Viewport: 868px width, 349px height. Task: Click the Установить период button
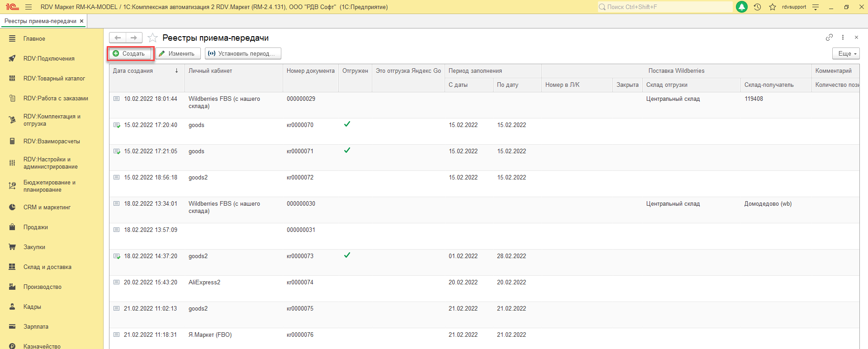243,53
